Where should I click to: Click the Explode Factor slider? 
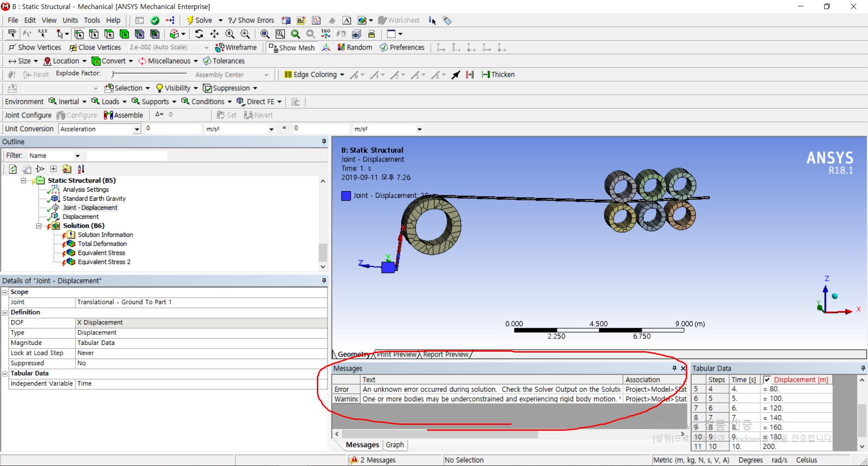[149, 74]
